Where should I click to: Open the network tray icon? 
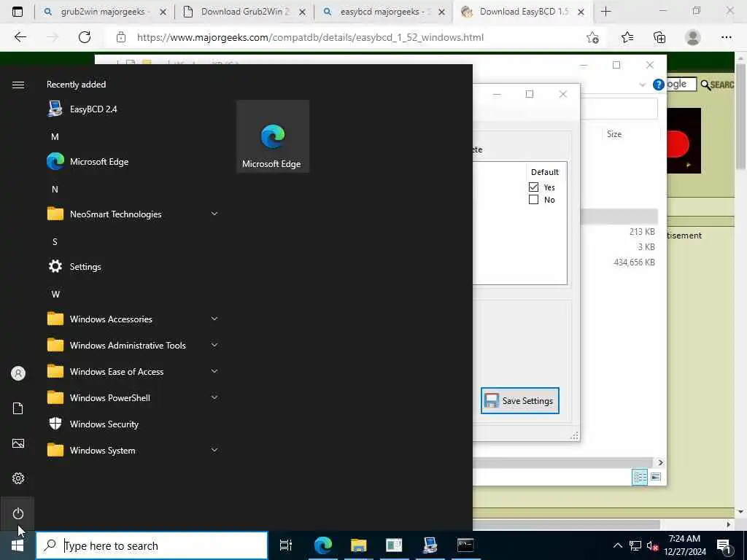click(x=635, y=545)
